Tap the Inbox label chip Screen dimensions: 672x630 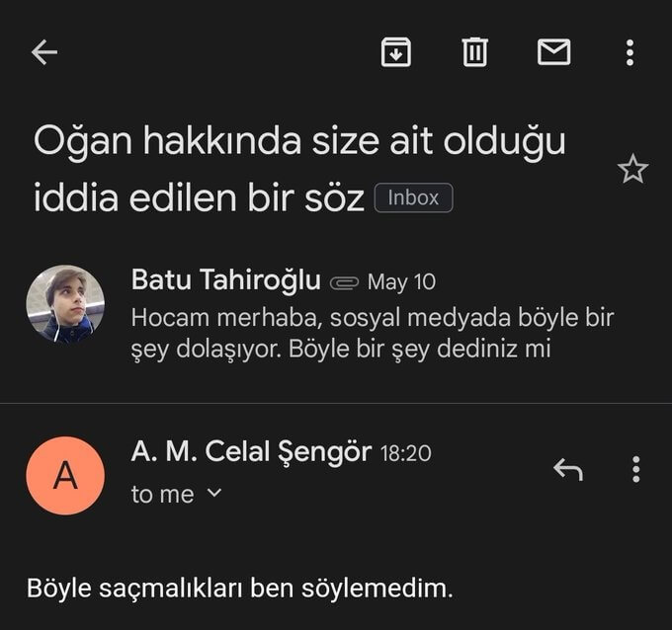(x=413, y=197)
